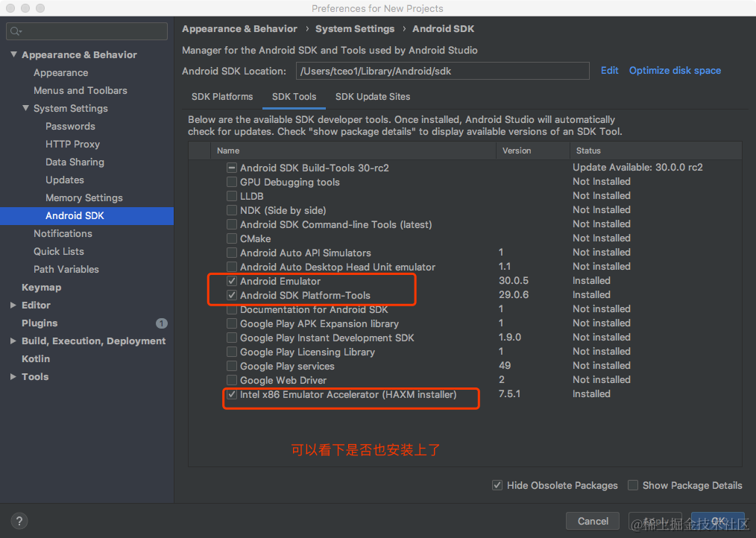Screen dimensions: 756x538
Task: Focus the settings search box
Action: (86, 31)
